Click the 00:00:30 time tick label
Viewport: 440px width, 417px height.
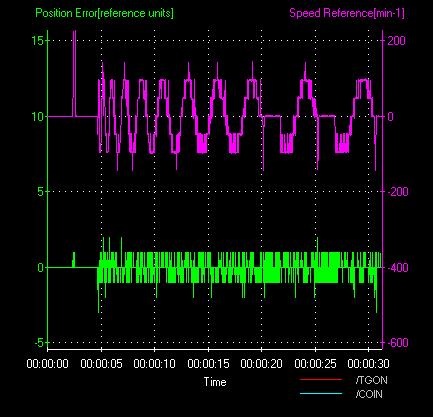368,363
